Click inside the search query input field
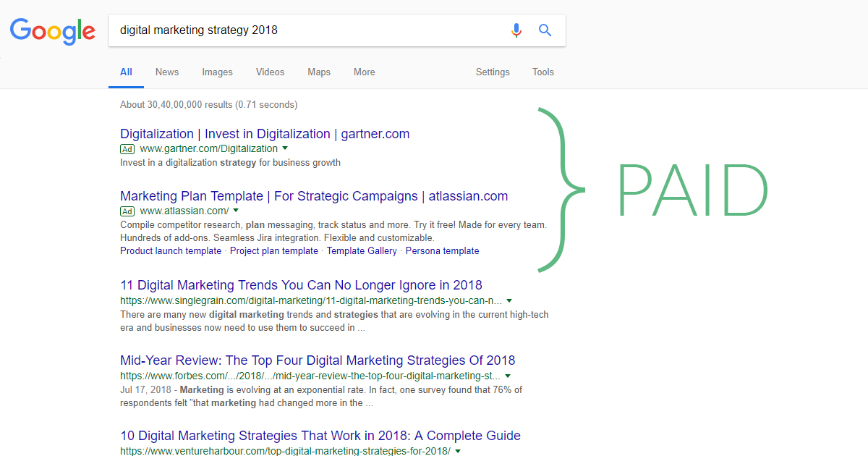Image resolution: width=868 pixels, height=456 pixels. [x=289, y=30]
